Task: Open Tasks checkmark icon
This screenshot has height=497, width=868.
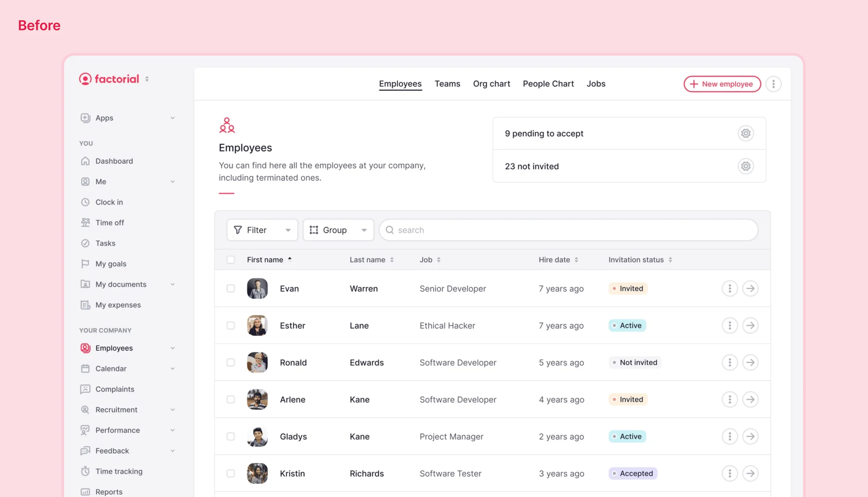Action: click(85, 243)
